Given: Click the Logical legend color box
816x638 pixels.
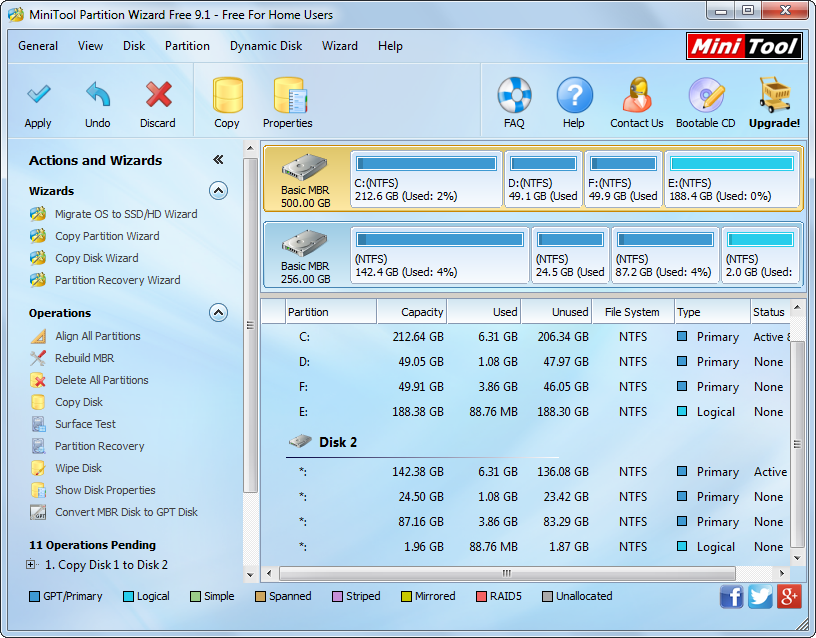Looking at the screenshot, I should coord(128,596).
